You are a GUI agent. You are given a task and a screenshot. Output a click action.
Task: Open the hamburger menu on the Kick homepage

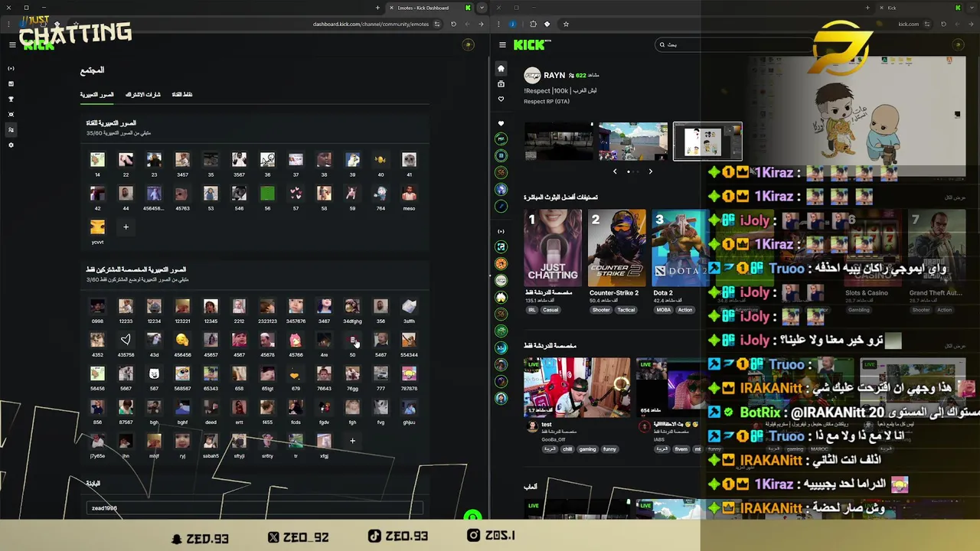pyautogui.click(x=501, y=44)
